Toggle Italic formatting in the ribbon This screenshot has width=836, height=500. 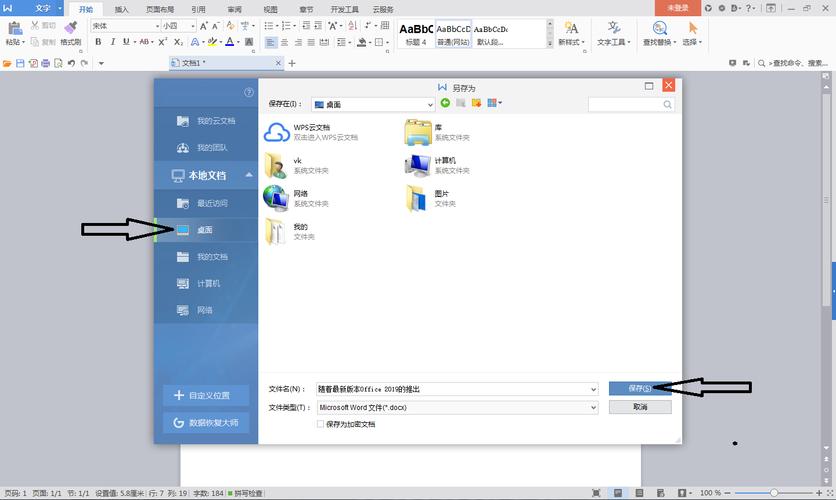click(112, 42)
